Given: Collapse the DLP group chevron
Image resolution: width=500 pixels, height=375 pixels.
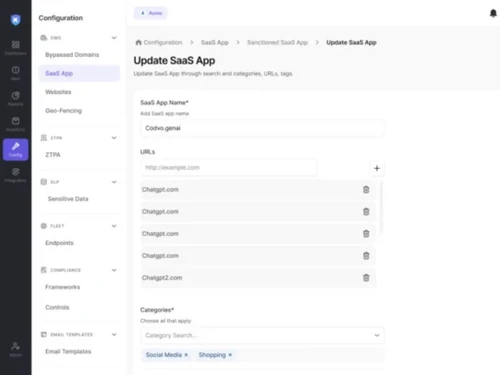Looking at the screenshot, I should (x=114, y=182).
